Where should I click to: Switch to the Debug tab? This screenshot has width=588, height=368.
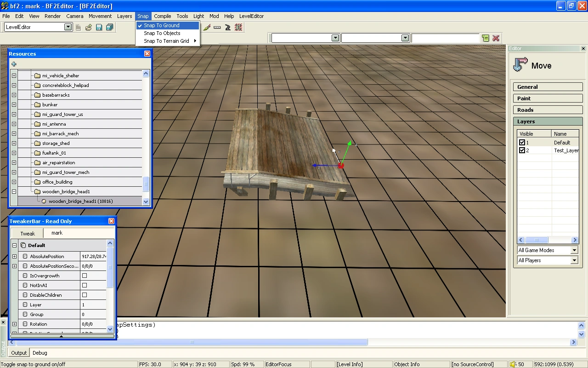[40, 353]
